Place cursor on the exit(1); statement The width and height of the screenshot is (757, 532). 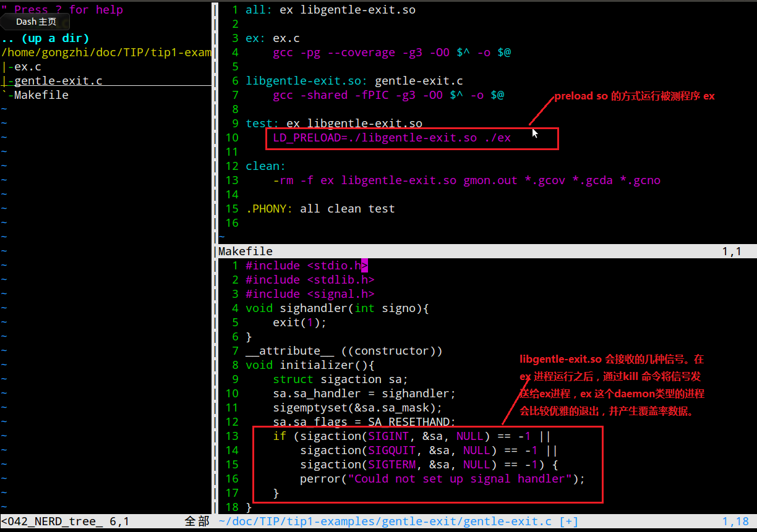(x=299, y=323)
